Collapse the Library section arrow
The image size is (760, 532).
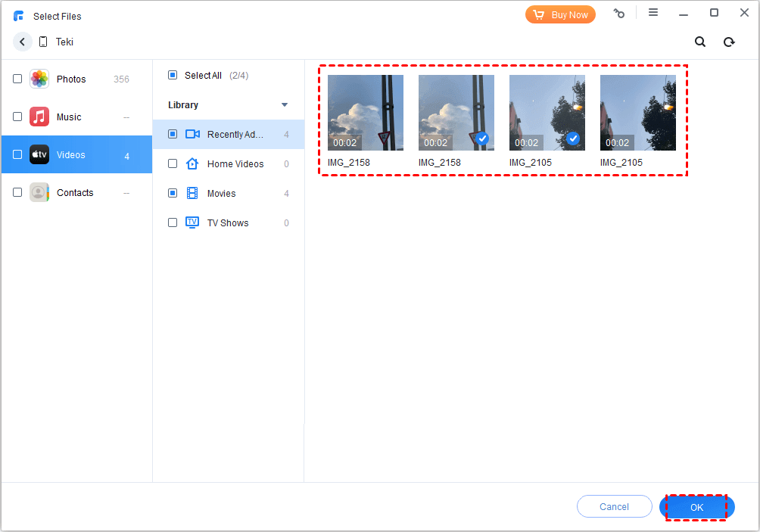coord(285,104)
